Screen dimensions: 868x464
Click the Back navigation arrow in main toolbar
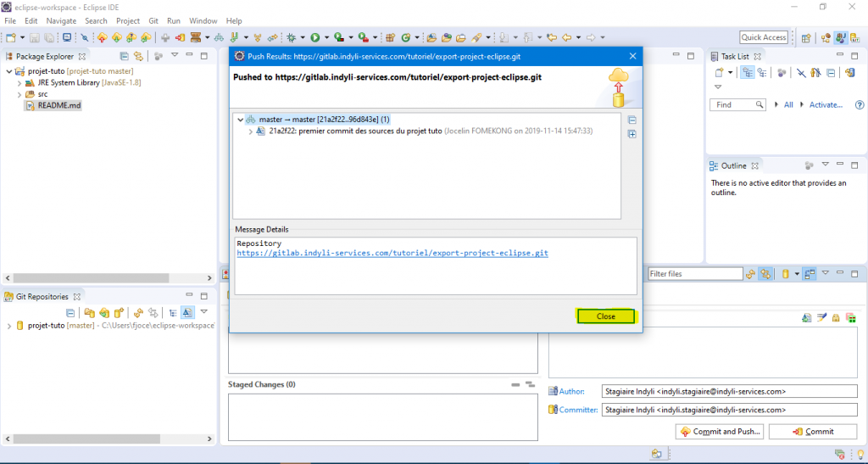click(x=566, y=37)
